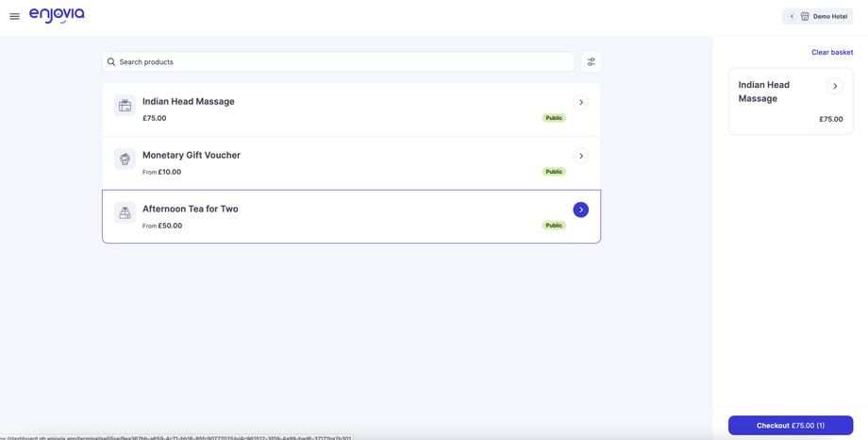Expand the Afternoon Tea for Two chevron
The image size is (868, 440).
coord(580,210)
